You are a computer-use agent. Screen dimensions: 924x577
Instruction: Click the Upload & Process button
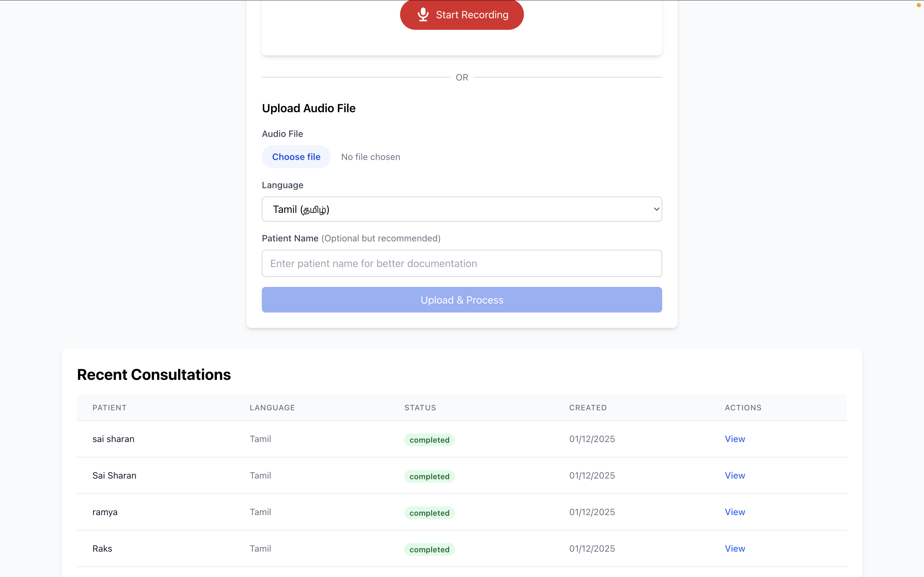(461, 300)
